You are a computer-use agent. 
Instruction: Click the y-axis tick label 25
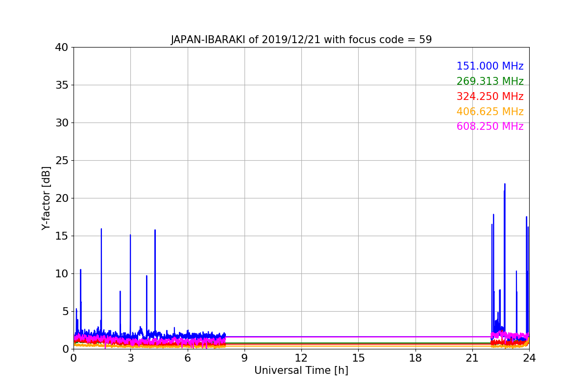click(62, 161)
